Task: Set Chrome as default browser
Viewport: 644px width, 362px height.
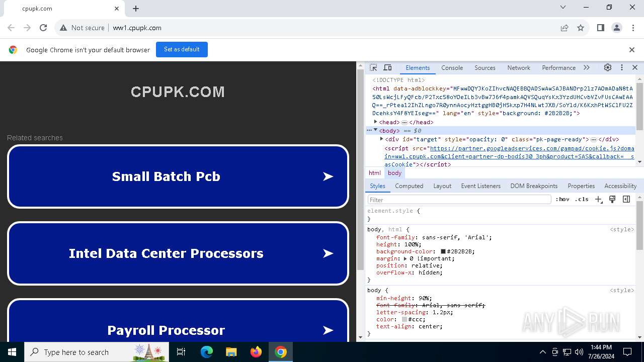Action: pos(182,49)
